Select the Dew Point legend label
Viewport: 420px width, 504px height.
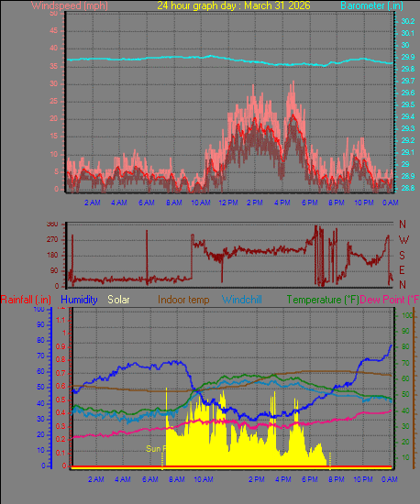(x=390, y=300)
